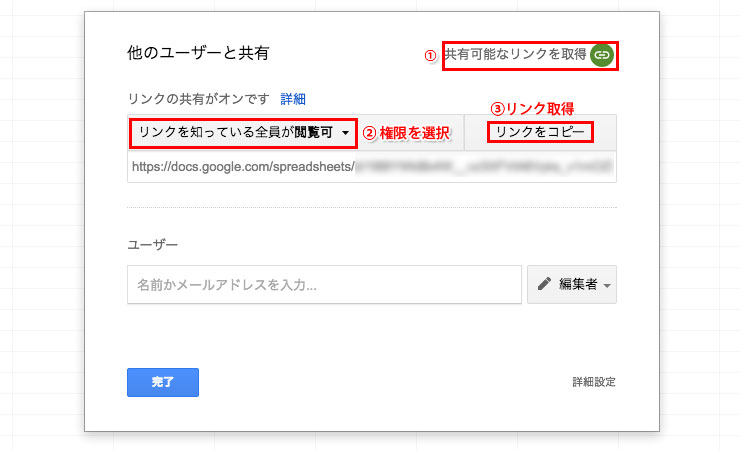
Task: Click the 他のユーザーと共有 dialog title
Action: (198, 53)
